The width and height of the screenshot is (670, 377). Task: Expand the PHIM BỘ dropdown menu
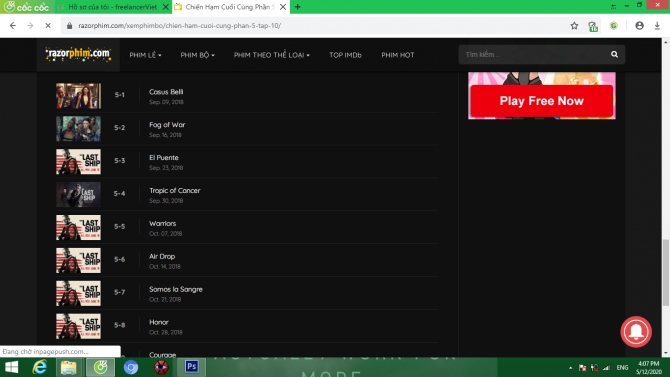point(197,55)
